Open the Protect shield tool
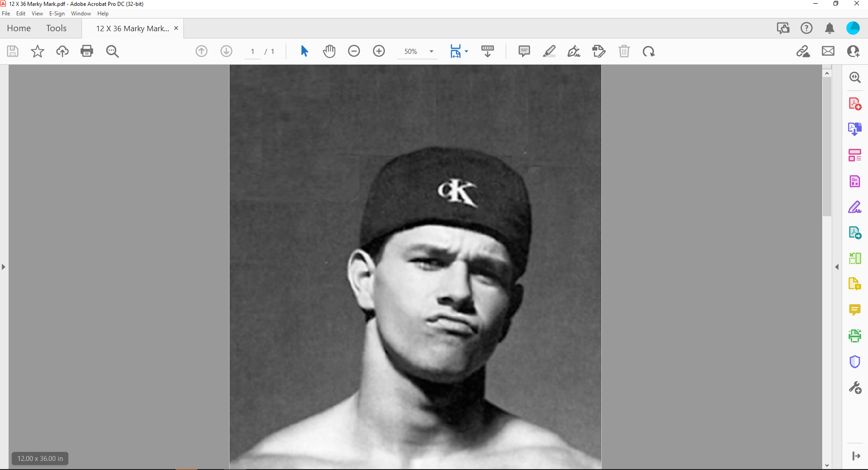Screen dimensions: 868x470 tap(854, 362)
